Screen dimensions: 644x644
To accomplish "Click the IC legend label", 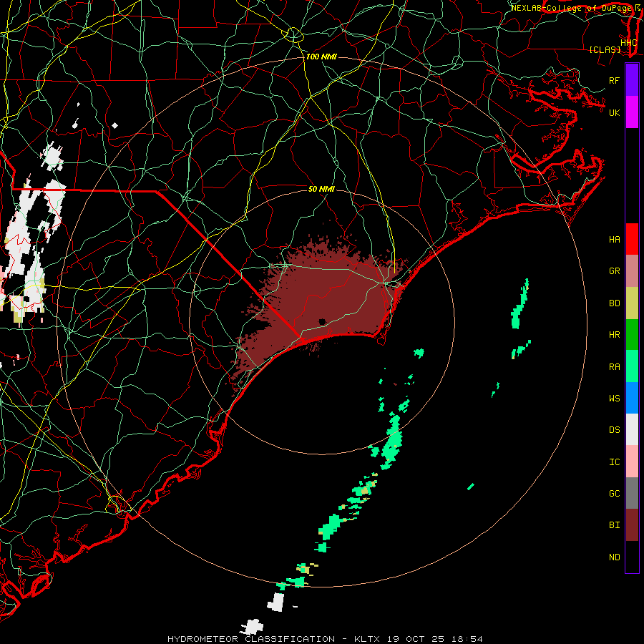I will coord(614,462).
